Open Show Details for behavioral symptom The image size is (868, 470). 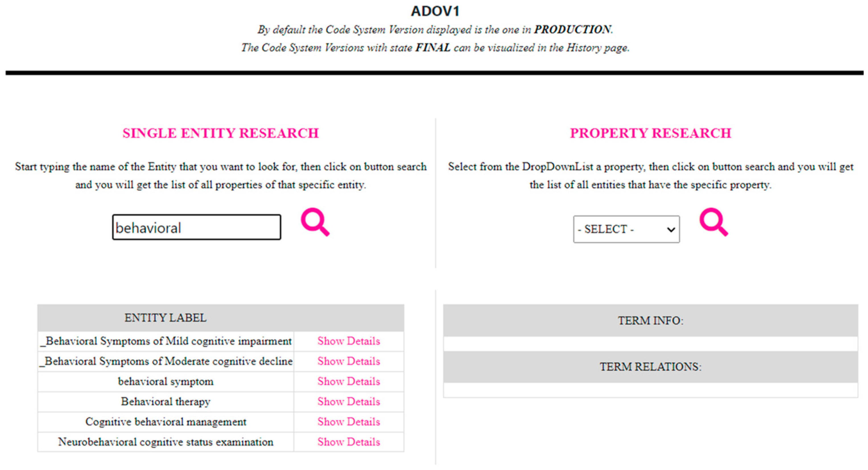point(349,382)
